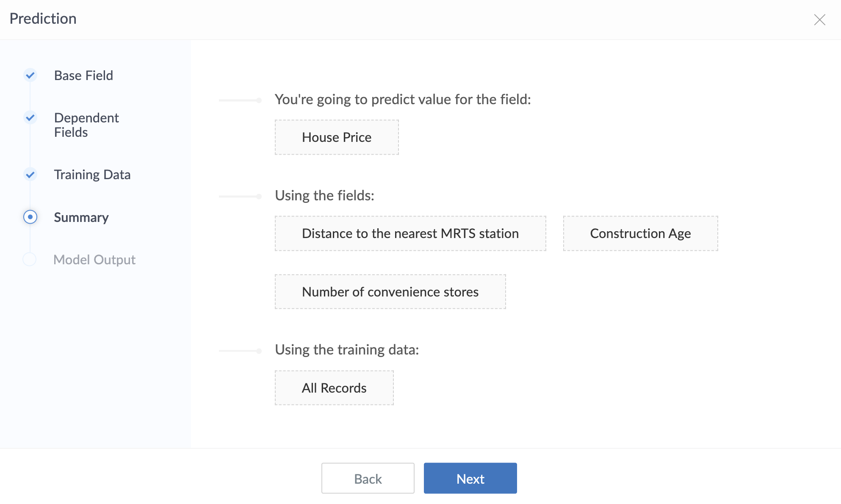This screenshot has width=841, height=504.
Task: Click the Dependent Fields checkmark icon
Action: click(30, 117)
